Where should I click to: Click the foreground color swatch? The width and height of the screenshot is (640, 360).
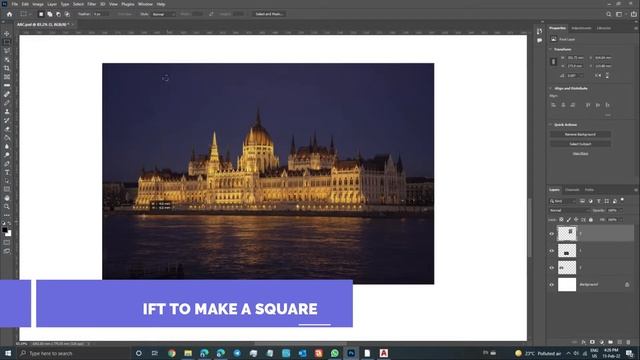click(x=5, y=230)
